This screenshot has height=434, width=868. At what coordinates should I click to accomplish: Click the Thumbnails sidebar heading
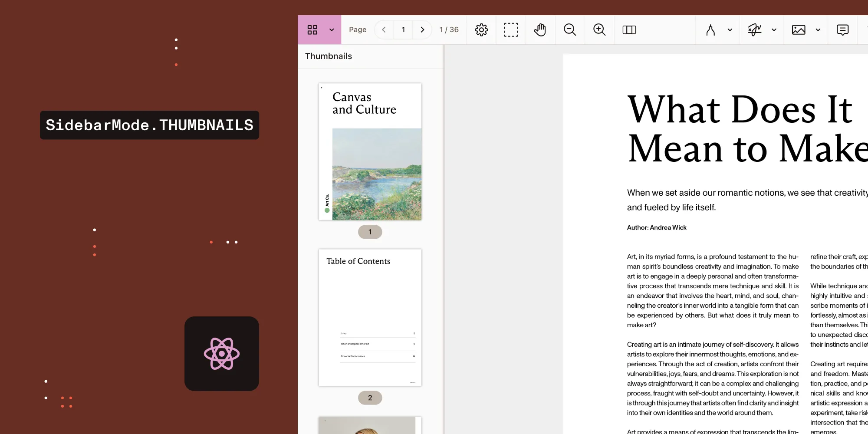point(329,56)
